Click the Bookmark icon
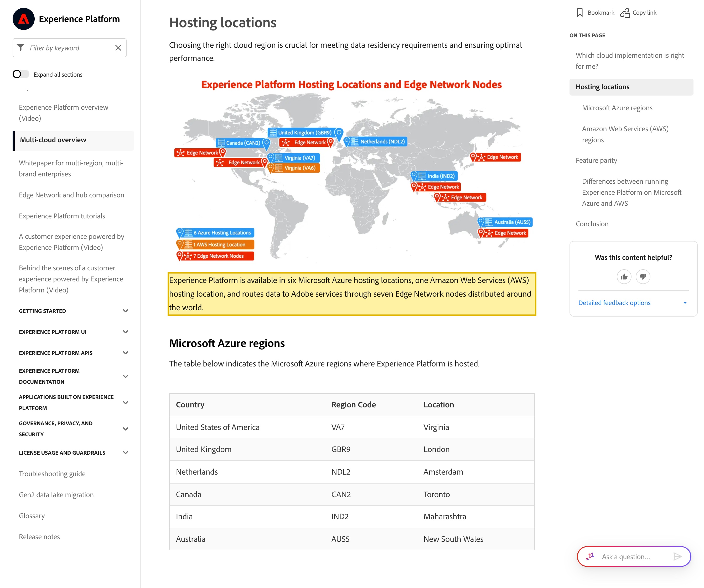704x588 pixels. point(580,13)
